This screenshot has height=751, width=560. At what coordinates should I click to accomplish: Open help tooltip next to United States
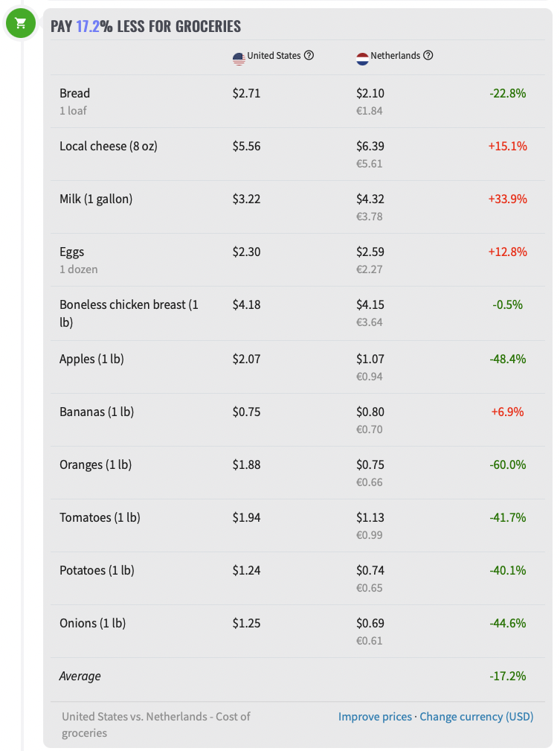point(309,56)
